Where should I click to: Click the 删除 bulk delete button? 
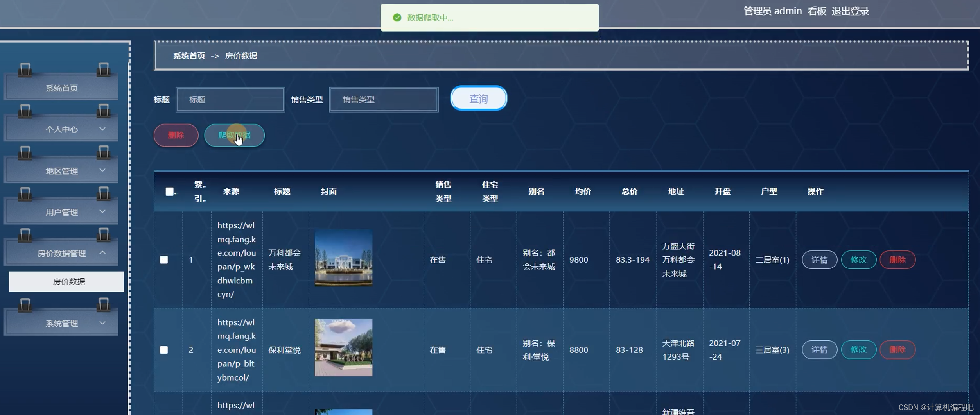pyautogui.click(x=176, y=135)
